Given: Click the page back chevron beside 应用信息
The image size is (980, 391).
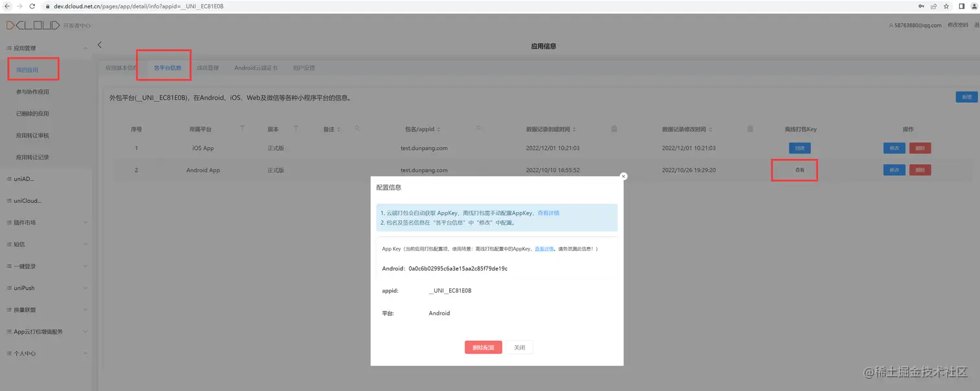Looking at the screenshot, I should pos(100,45).
